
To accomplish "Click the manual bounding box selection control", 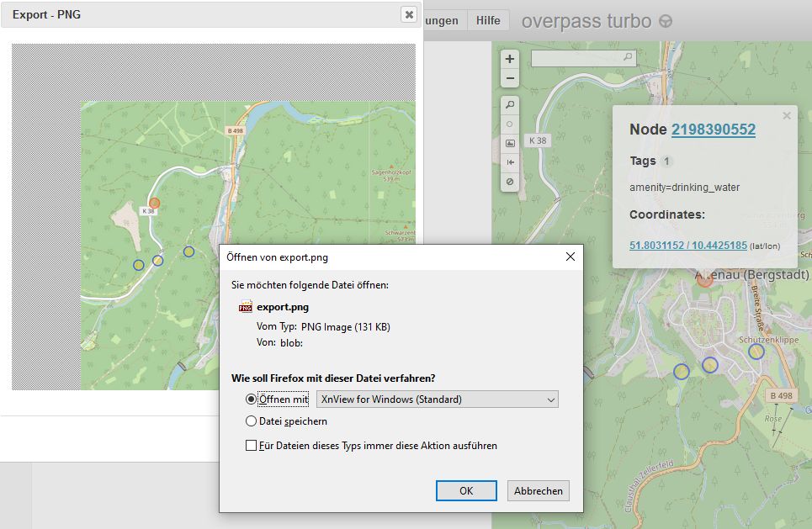I will (x=510, y=143).
